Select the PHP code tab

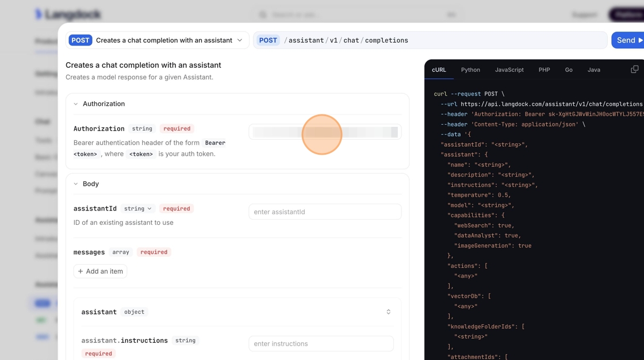(544, 70)
